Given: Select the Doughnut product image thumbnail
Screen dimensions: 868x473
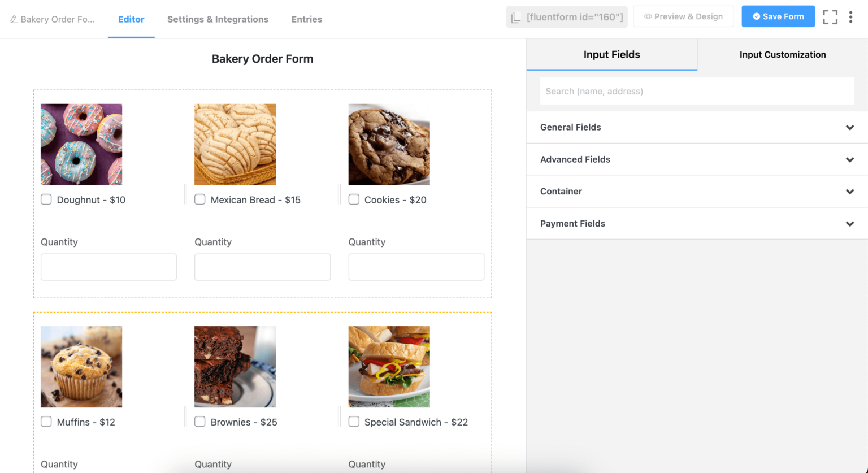Looking at the screenshot, I should click(81, 144).
